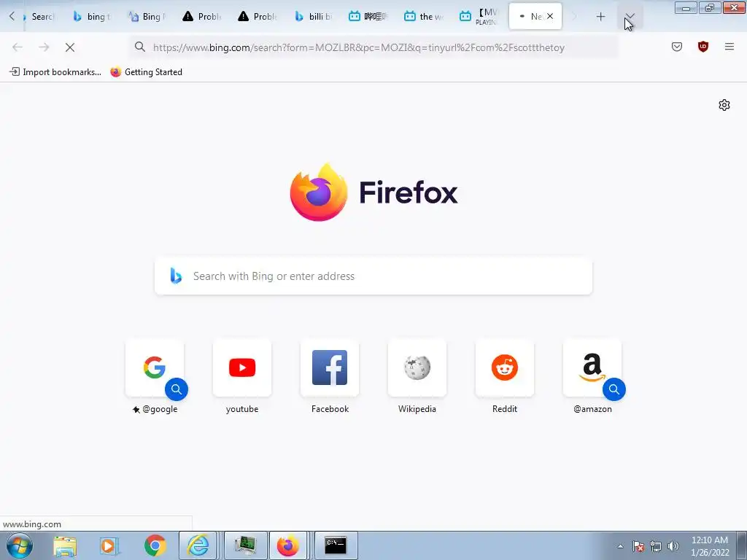The image size is (747, 560).
Task: Select Firefox taskbar button
Action: [x=288, y=545]
